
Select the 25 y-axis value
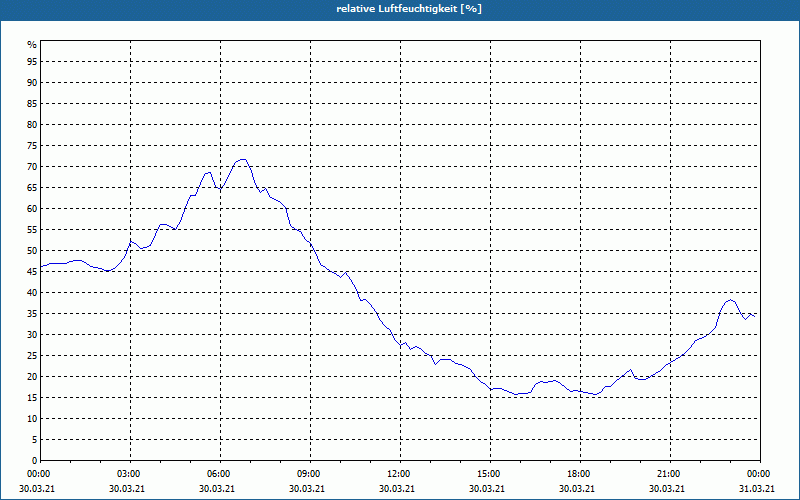pos(32,356)
